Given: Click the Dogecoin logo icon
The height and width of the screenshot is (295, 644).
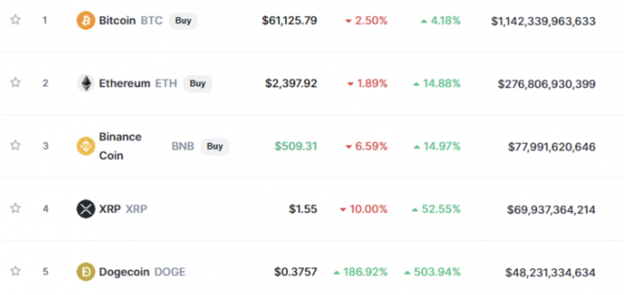Looking at the screenshot, I should tap(85, 272).
